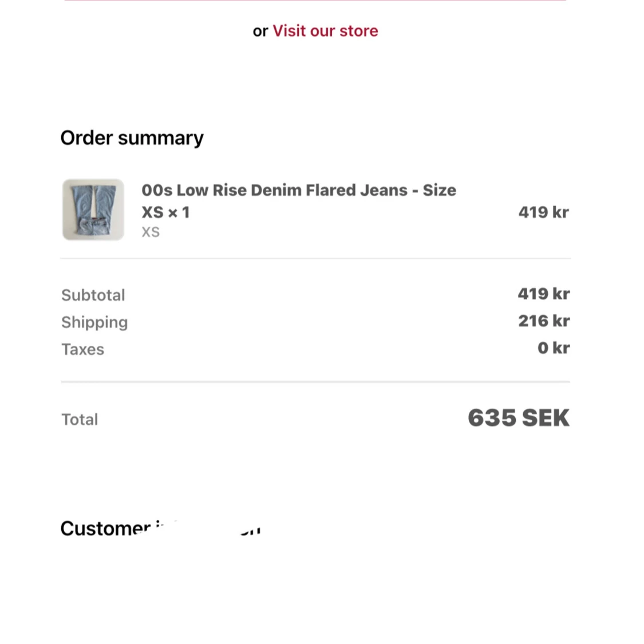Click the Shipping label
The width and height of the screenshot is (644, 644).
[x=94, y=322]
